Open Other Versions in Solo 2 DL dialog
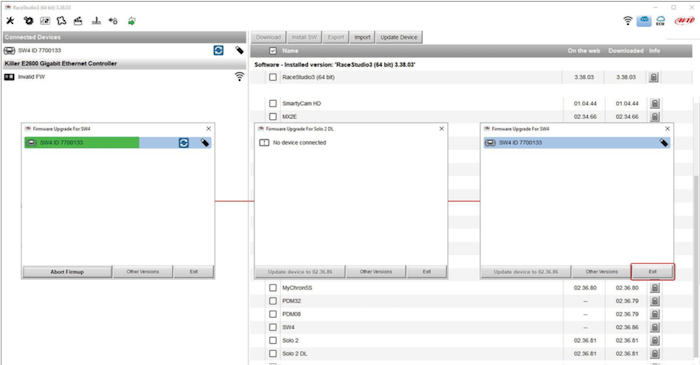This screenshot has width=700, height=365. coord(376,271)
